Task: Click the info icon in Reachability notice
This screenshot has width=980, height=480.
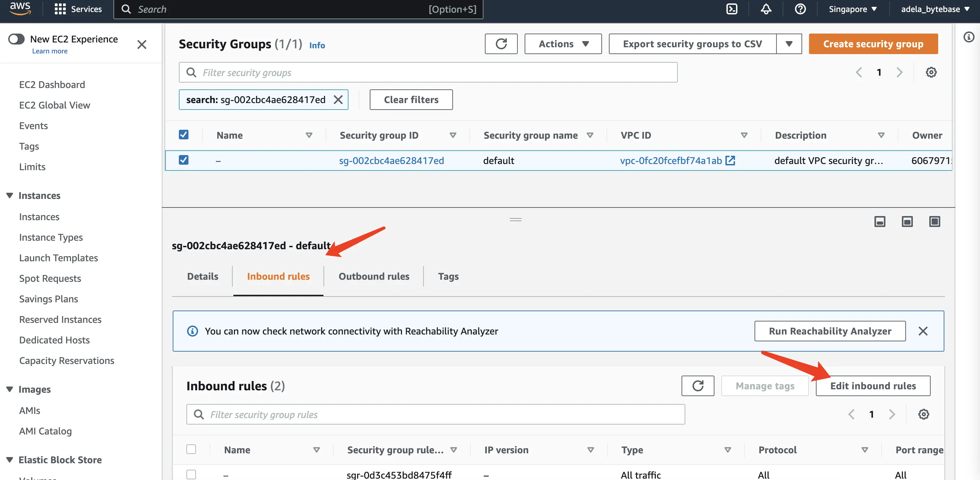Action: tap(192, 331)
